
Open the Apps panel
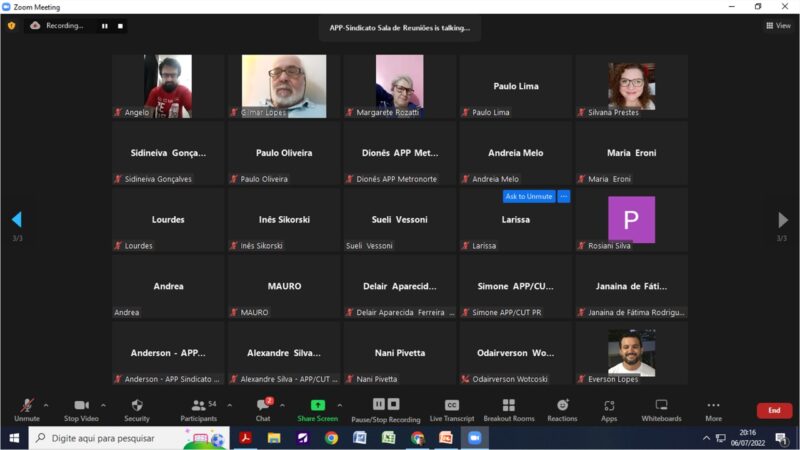coord(609,408)
